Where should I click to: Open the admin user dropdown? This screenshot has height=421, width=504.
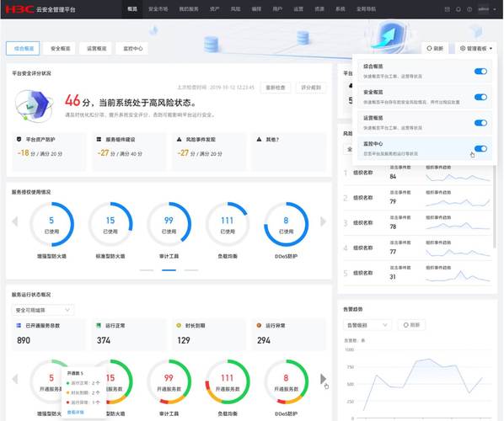[x=486, y=9]
